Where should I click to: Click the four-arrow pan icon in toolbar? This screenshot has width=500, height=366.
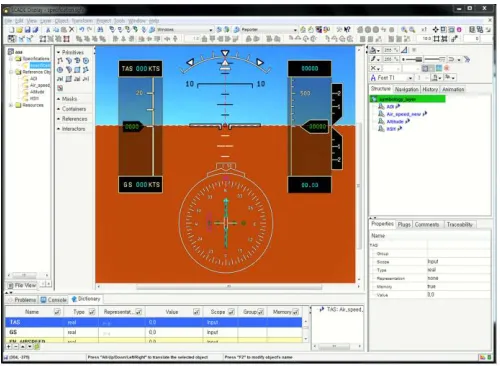click(x=435, y=30)
